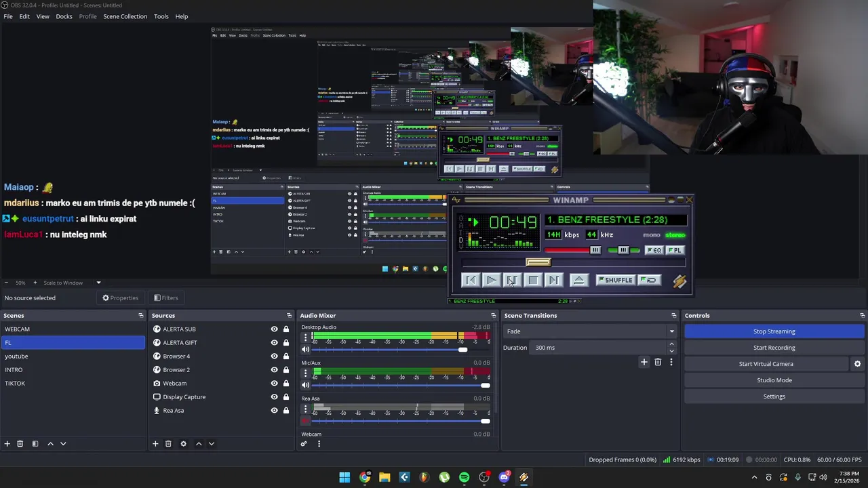
Task: Click the Winamp play button
Action: (x=492, y=280)
